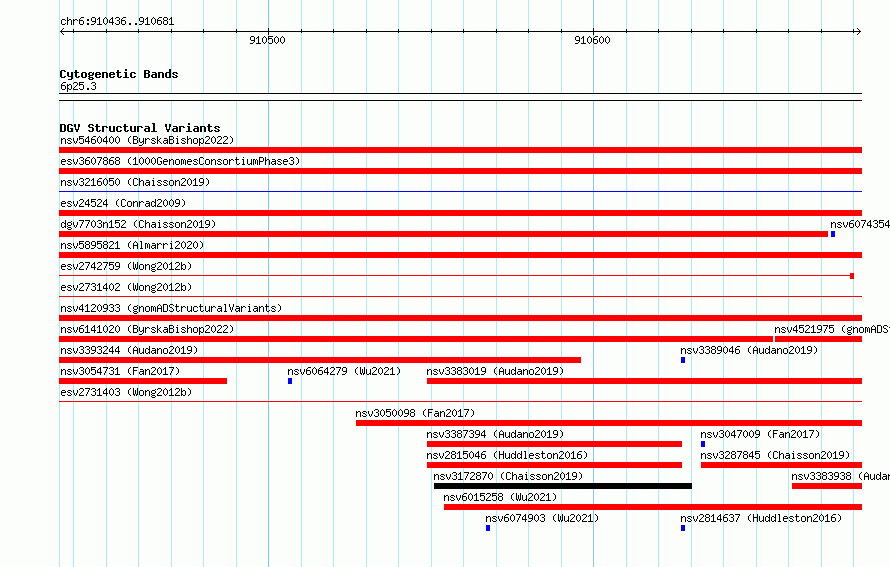The image size is (890, 567).
Task: Click chr6:910436..910681 coordinate label
Action: 117,22
